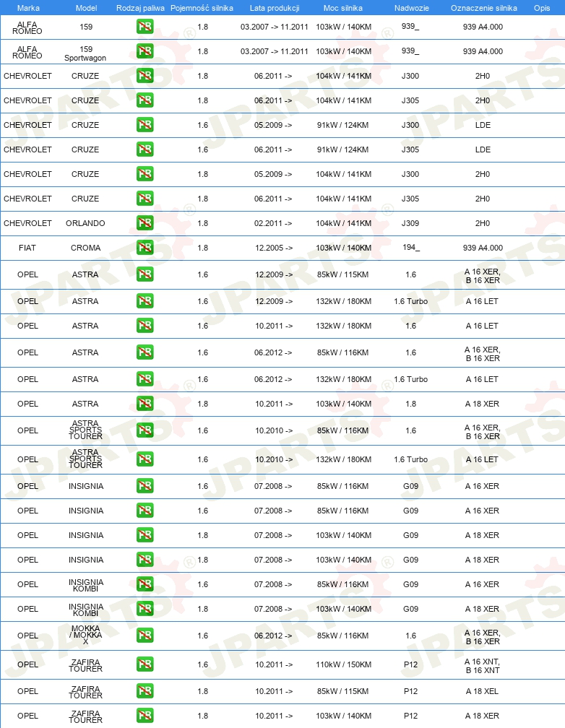Select fuel icon of Cruze 1.6 05.2009 J300

pyautogui.click(x=145, y=125)
